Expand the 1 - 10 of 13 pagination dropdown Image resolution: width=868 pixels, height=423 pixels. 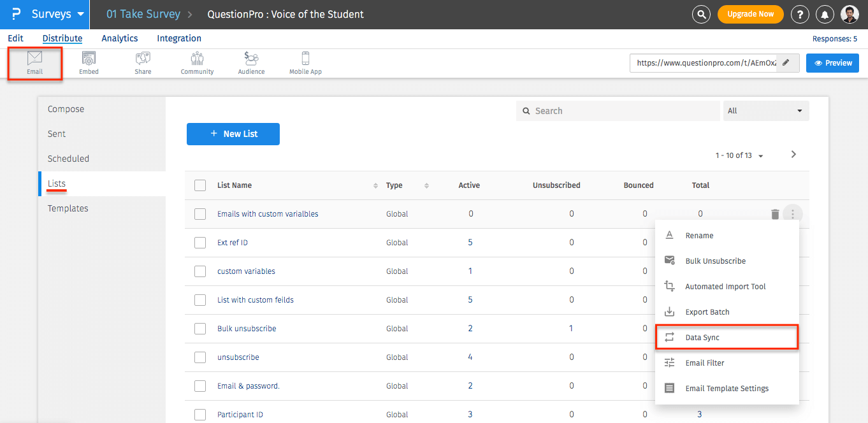[x=740, y=155]
